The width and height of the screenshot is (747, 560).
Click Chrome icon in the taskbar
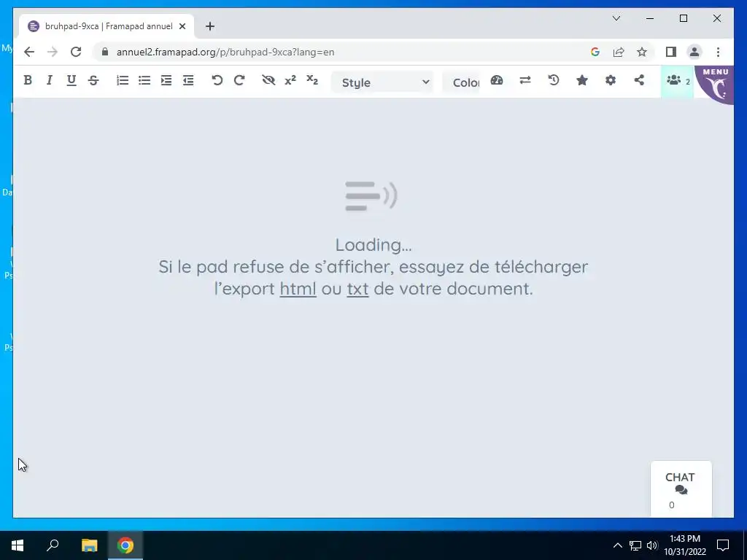(x=125, y=545)
